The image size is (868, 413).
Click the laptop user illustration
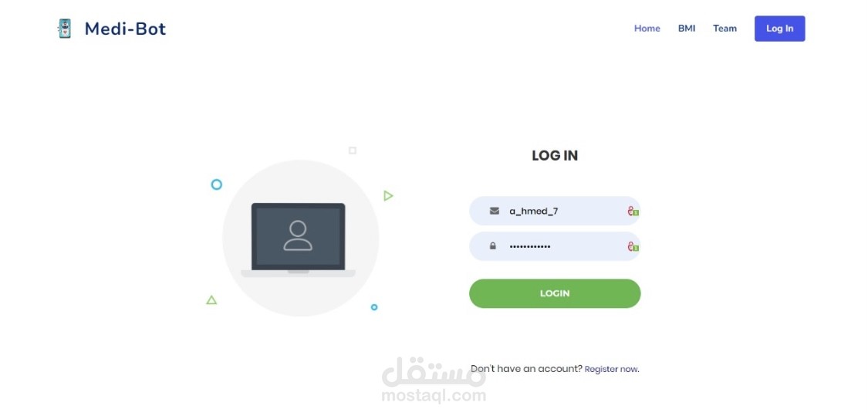click(299, 240)
